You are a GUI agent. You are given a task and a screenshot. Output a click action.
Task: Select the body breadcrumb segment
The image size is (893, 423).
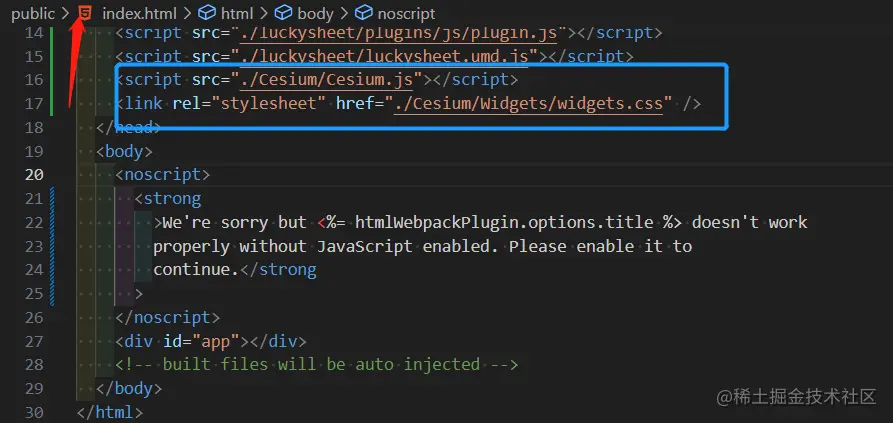(x=315, y=14)
